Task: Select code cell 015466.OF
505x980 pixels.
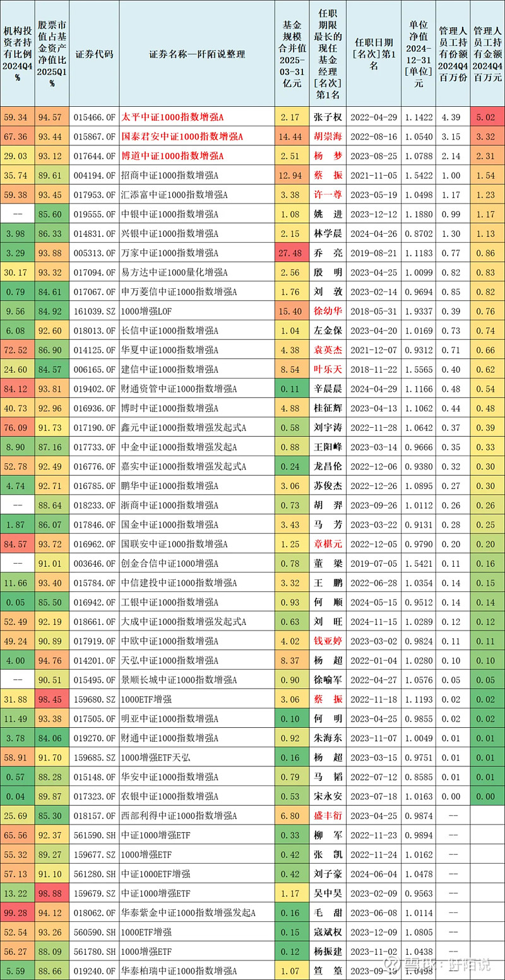Action: tap(94, 117)
